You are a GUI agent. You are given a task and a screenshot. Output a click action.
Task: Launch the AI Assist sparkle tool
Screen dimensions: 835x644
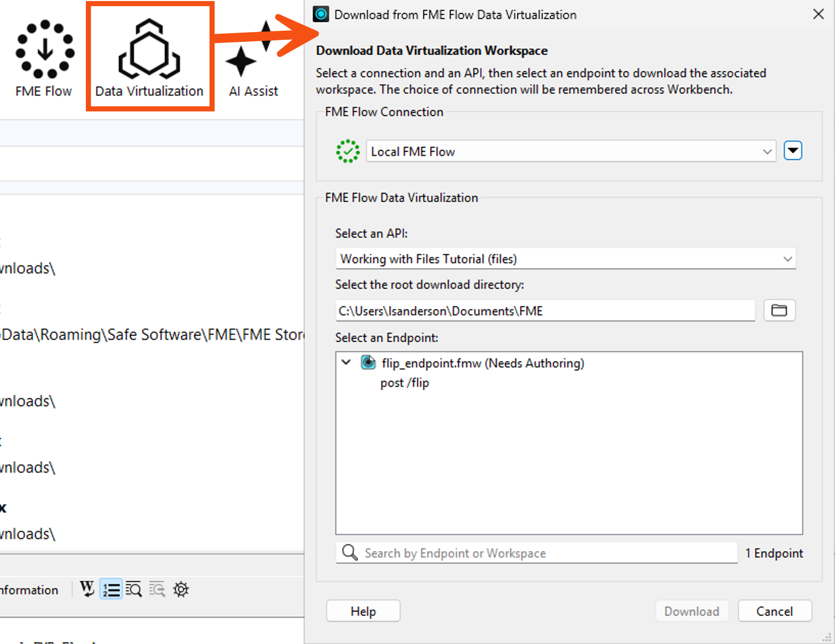click(x=253, y=59)
